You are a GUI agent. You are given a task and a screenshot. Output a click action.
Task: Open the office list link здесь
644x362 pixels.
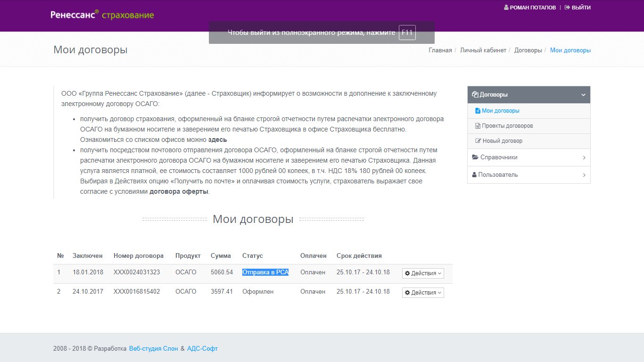pos(217,140)
